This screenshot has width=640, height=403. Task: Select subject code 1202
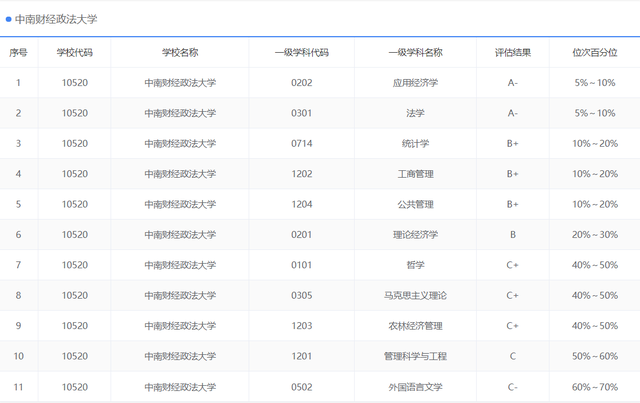pyautogui.click(x=302, y=174)
